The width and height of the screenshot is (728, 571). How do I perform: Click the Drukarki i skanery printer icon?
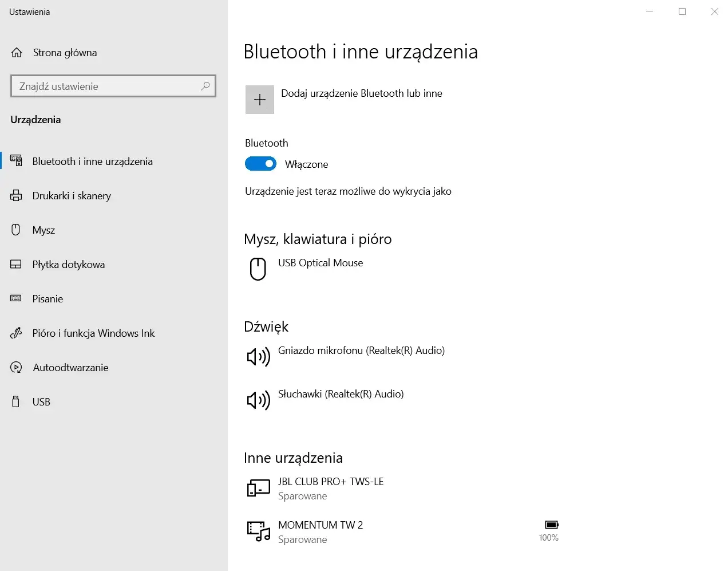pos(15,195)
